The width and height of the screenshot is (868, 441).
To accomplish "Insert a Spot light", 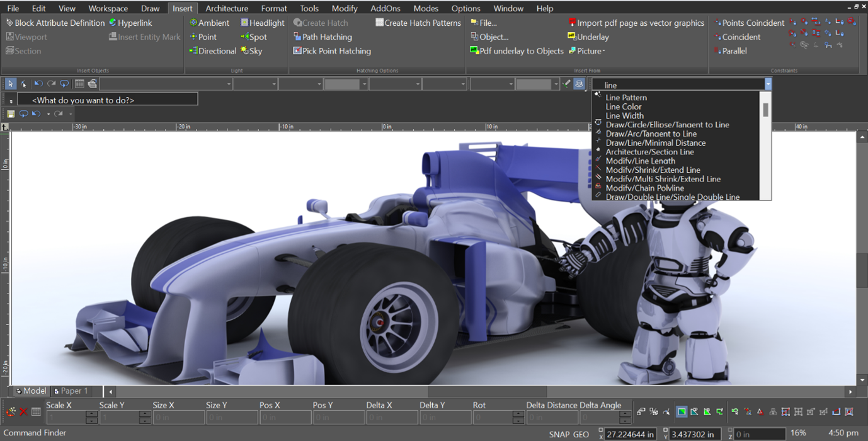I will [254, 37].
